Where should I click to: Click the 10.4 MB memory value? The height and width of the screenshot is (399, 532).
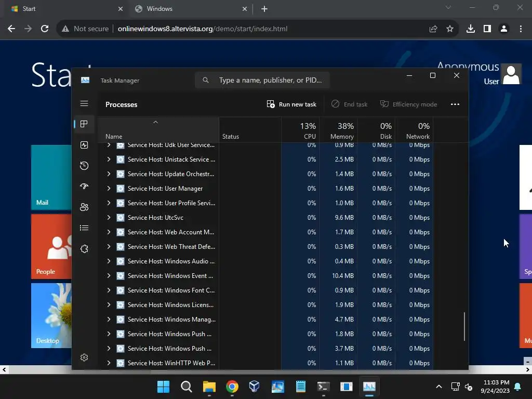click(x=343, y=276)
